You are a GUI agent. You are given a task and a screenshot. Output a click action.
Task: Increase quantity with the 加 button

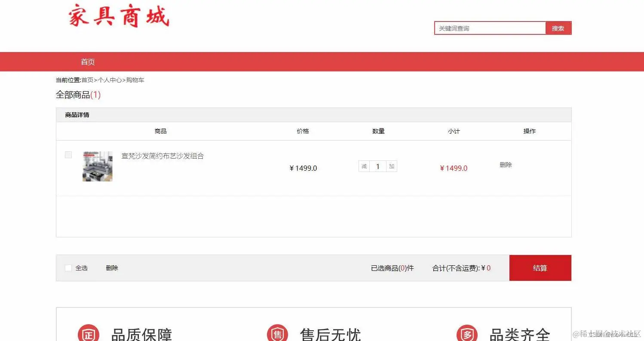pos(392,166)
